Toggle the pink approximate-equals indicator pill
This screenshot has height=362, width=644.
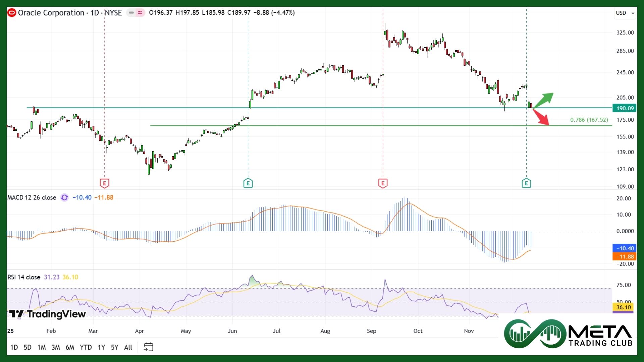140,13
